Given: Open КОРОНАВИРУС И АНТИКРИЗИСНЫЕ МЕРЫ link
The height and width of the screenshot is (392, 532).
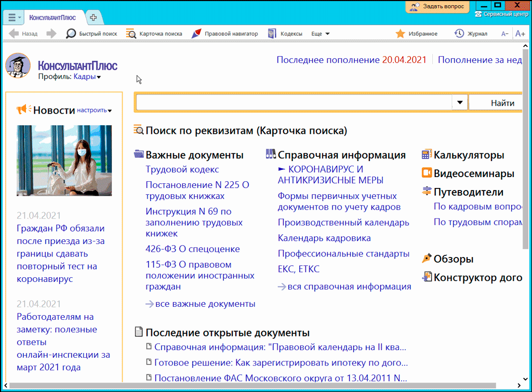Looking at the screenshot, I should [331, 174].
